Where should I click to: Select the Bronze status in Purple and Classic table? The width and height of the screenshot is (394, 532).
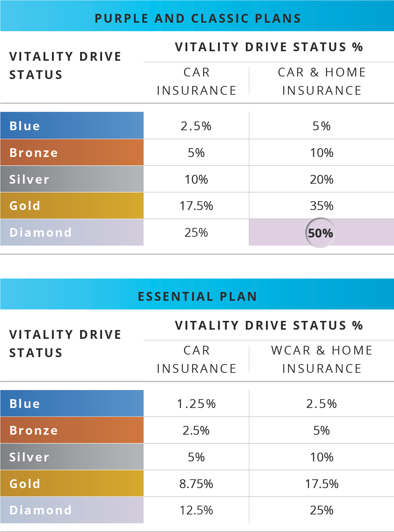[72, 152]
